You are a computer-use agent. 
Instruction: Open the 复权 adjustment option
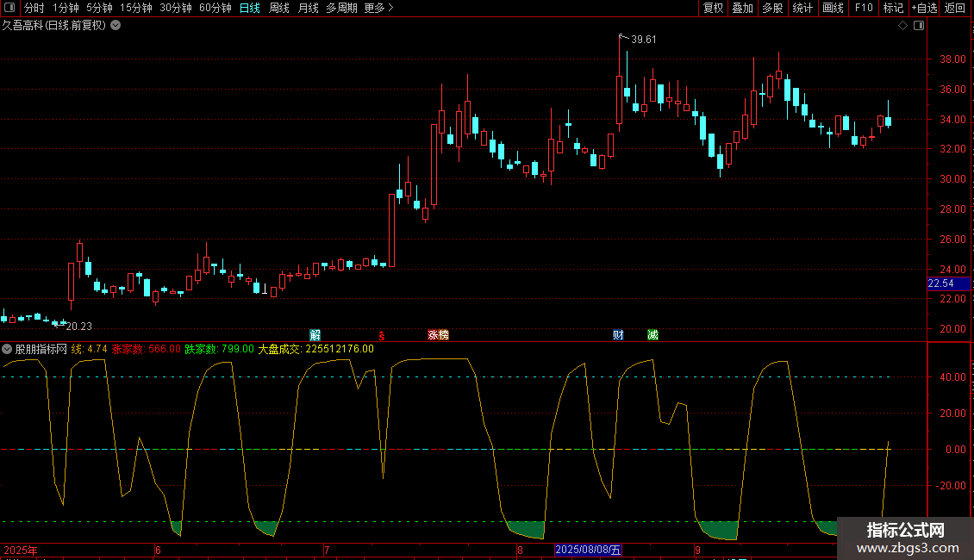pyautogui.click(x=713, y=8)
